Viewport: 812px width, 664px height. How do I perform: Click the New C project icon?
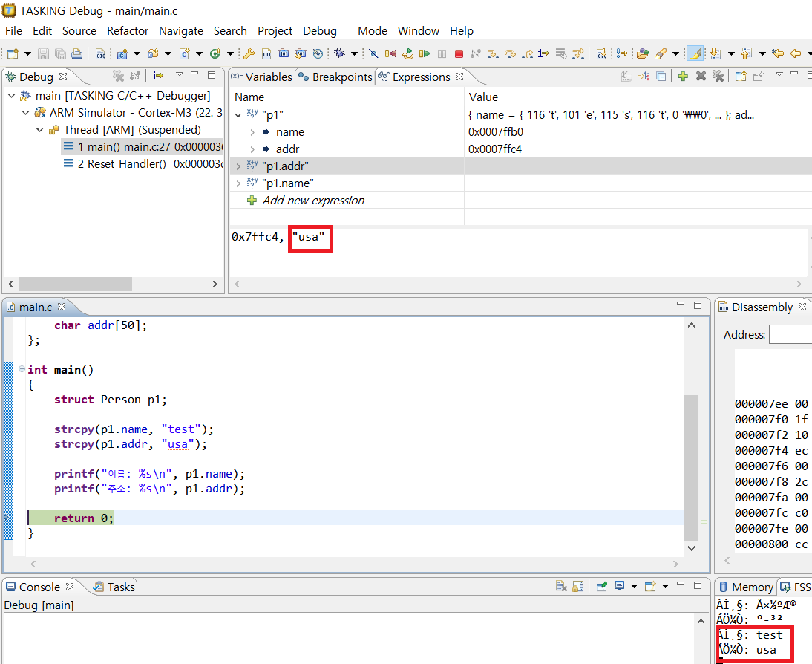point(122,53)
